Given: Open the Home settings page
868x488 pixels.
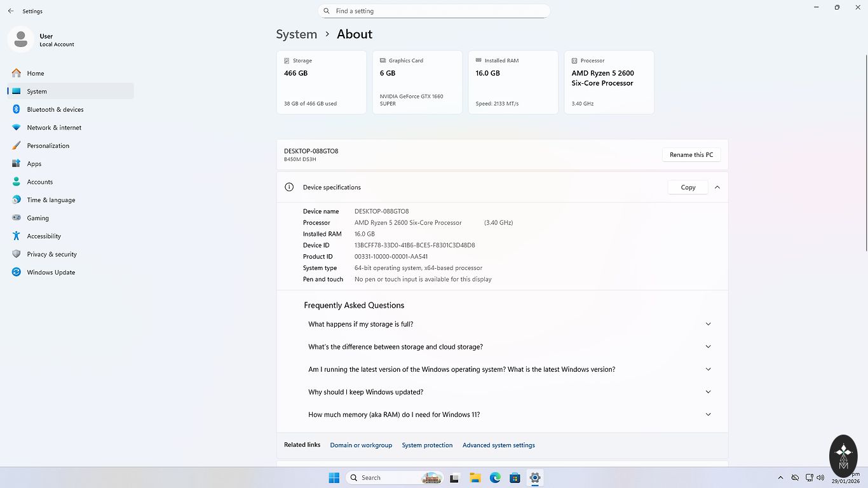Looking at the screenshot, I should pyautogui.click(x=36, y=73).
